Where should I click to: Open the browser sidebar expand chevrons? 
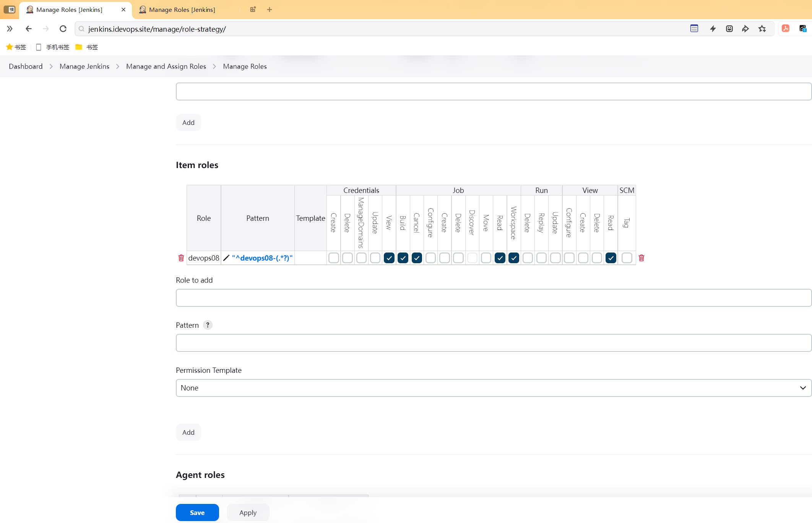[10, 29]
